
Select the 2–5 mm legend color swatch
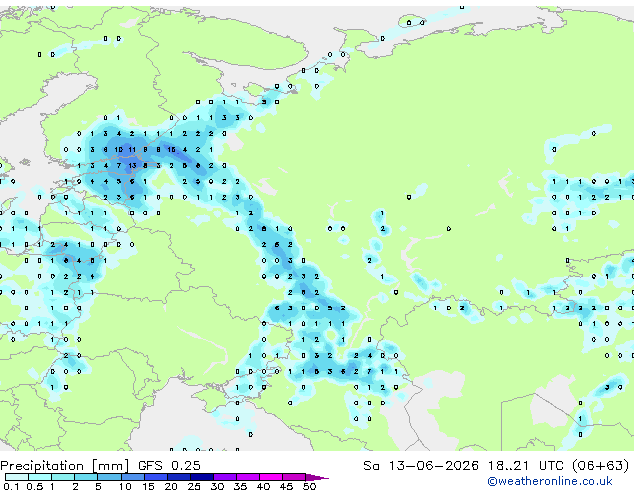coord(86,477)
